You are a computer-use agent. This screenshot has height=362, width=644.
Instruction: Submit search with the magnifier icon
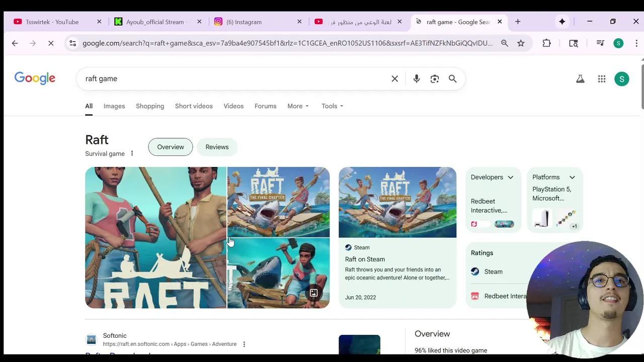453,78
